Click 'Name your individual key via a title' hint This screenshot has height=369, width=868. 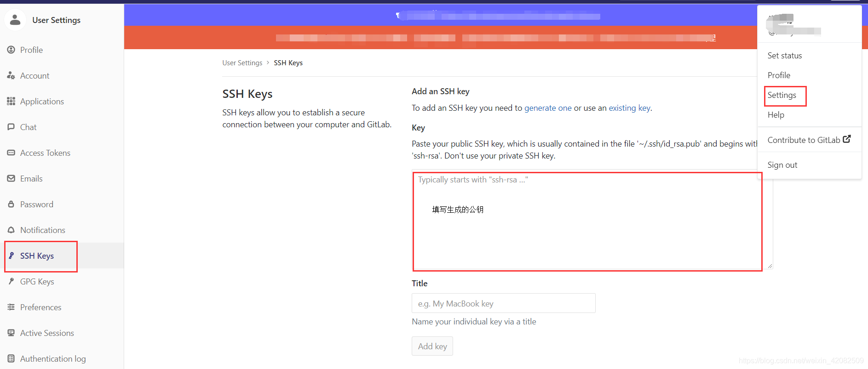click(474, 322)
